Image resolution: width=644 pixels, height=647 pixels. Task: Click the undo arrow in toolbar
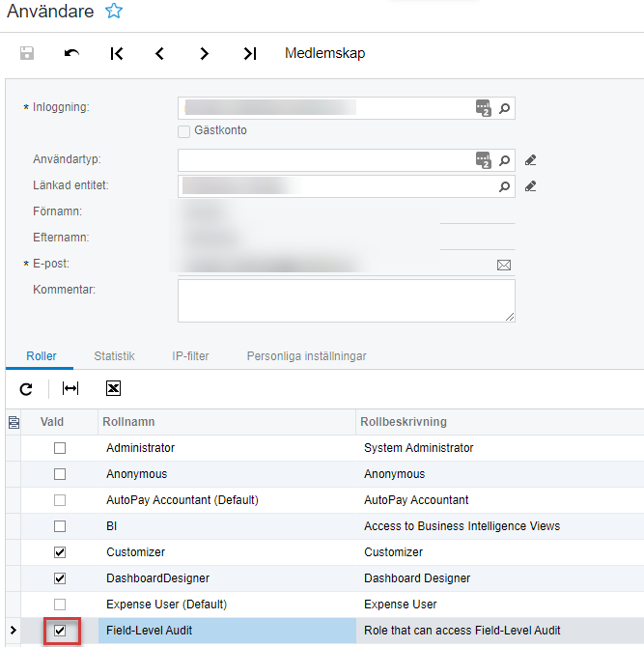[x=71, y=53]
